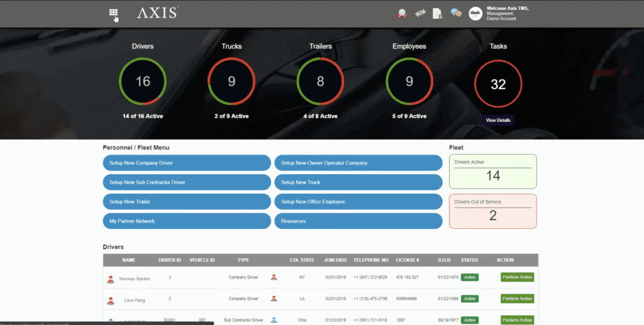Open My Partner Network
The width and height of the screenshot is (644, 325).
pos(187,221)
